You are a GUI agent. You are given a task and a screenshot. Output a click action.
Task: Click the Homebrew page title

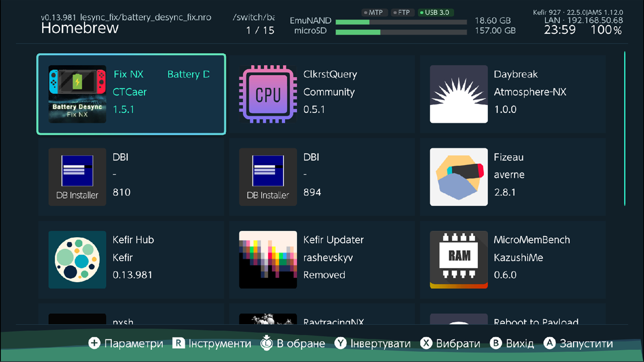[80, 28]
